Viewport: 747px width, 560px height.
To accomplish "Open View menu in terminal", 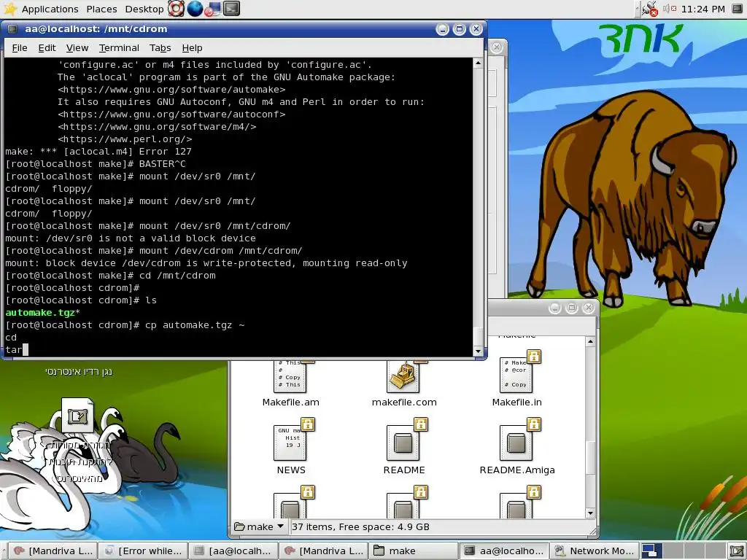I will pos(77,47).
